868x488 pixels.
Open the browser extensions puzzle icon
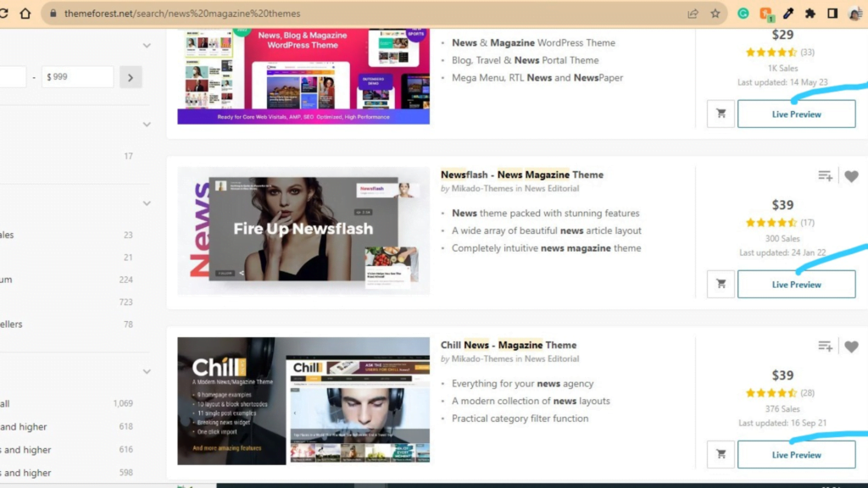pos(809,13)
